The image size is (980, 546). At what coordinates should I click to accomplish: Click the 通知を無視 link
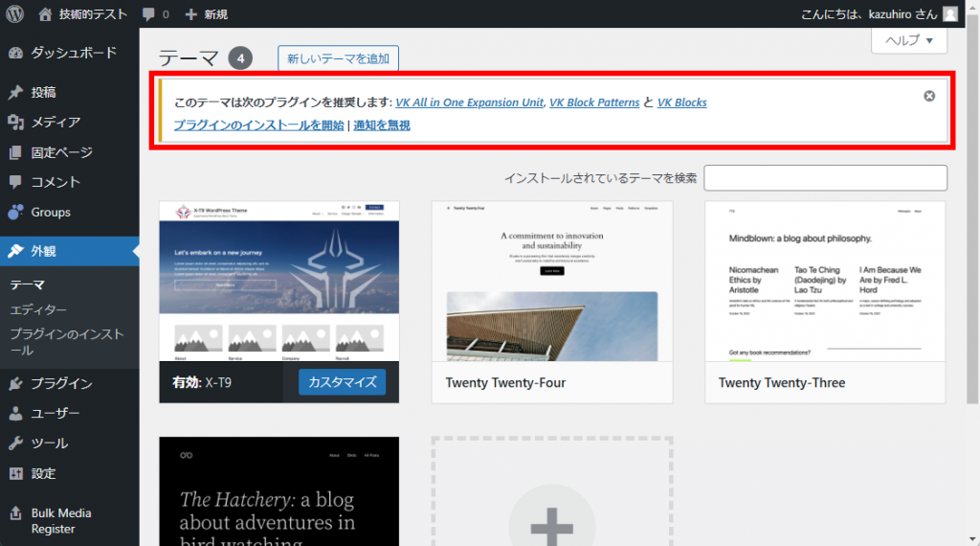click(382, 125)
